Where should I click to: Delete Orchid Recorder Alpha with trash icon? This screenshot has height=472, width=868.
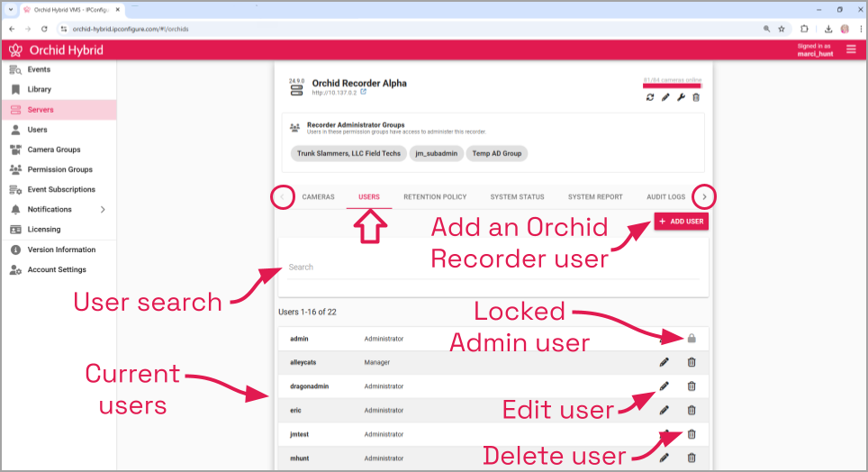(x=696, y=97)
